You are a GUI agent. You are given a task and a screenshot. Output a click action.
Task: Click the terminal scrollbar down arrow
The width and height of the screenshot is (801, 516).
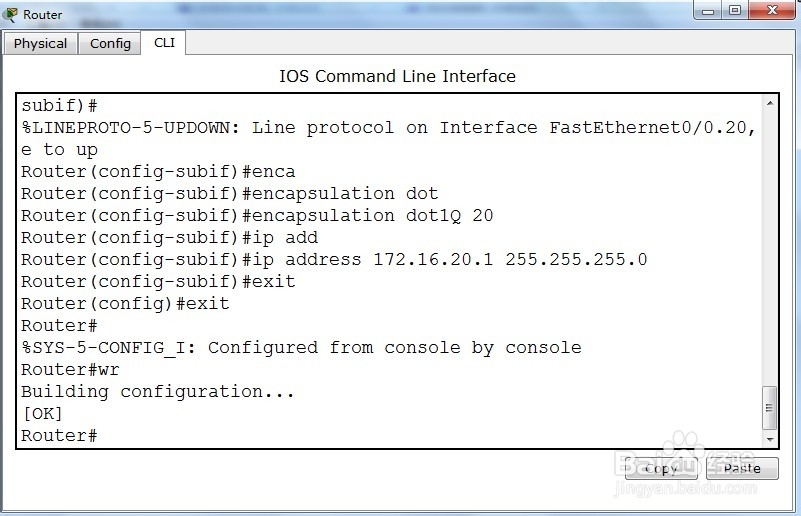[770, 439]
